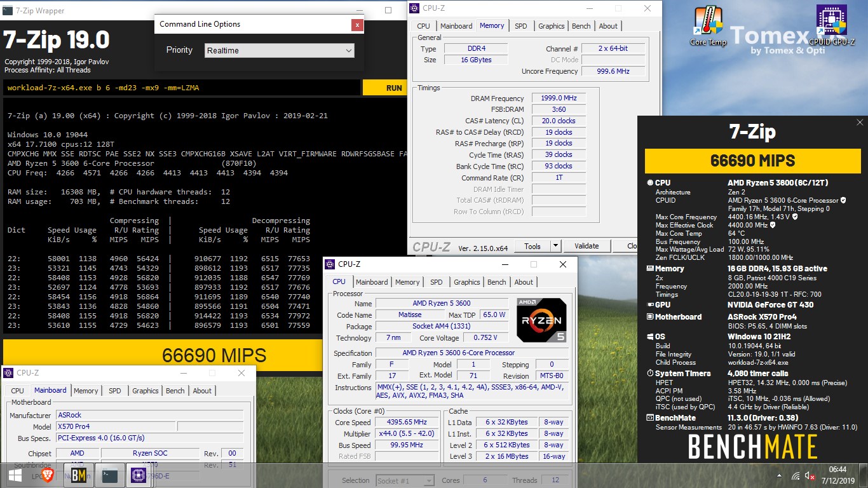
Task: Click the Max TDP 65.0 W field
Action: tap(494, 315)
